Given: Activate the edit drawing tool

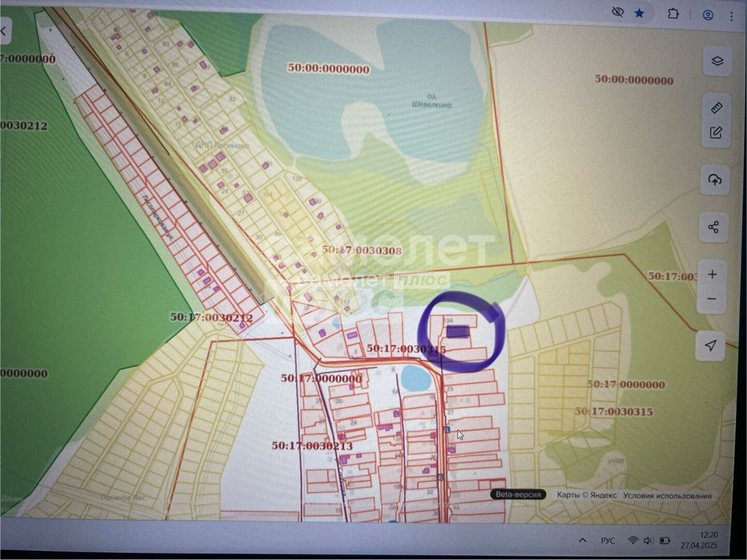Looking at the screenshot, I should 716,133.
